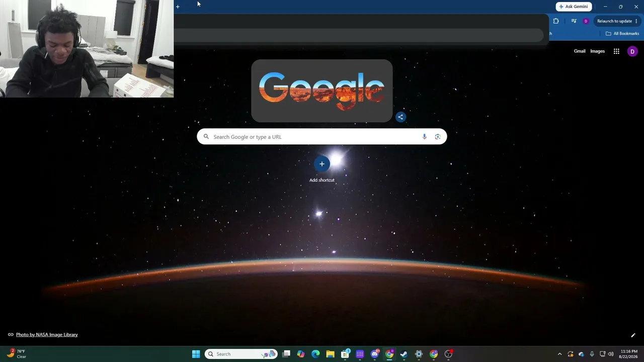Viewport: 644px width, 362px height.
Task: Open the Images link
Action: tap(598, 51)
